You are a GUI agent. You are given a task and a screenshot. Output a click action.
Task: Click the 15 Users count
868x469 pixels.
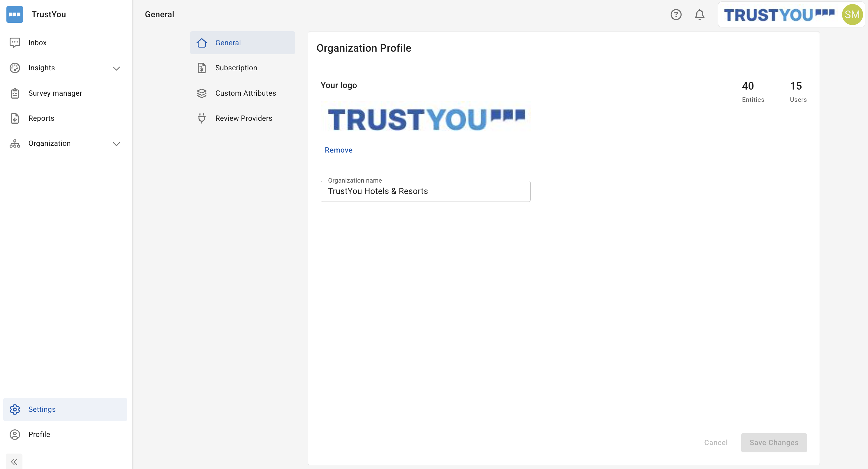click(798, 92)
